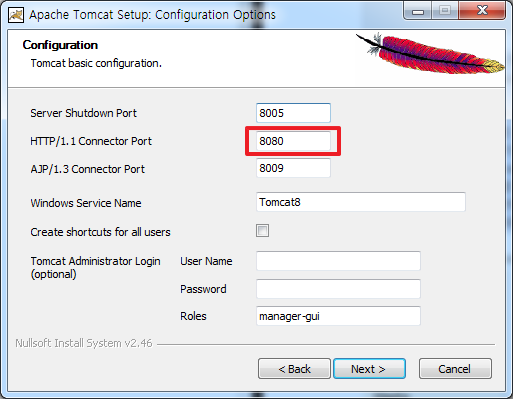Image resolution: width=513 pixels, height=399 pixels.
Task: Click the administrator User Name field
Action: [x=338, y=261]
